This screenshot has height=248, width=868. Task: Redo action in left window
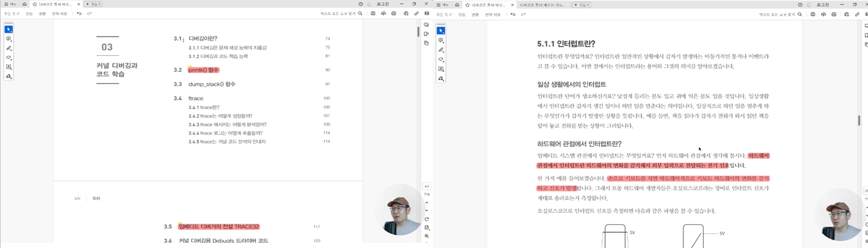[90, 13]
